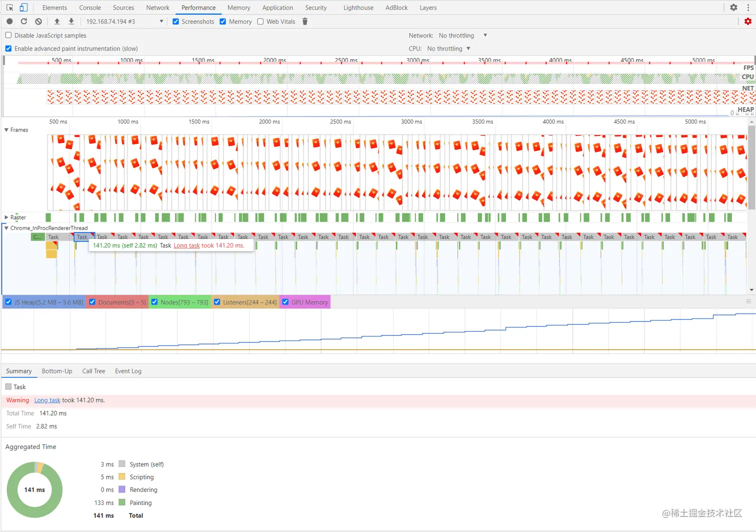Click the System (self) grey legend swatch
This screenshot has width=756, height=532.
point(122,464)
